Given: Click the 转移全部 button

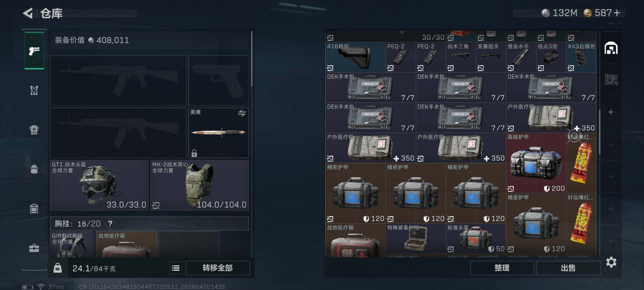Looking at the screenshot, I should (x=218, y=268).
